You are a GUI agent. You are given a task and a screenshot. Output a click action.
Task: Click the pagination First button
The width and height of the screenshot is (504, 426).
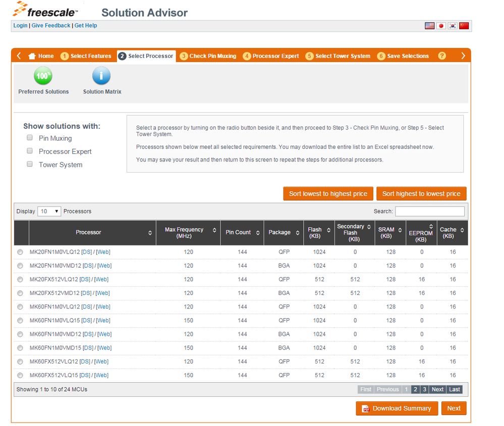365,389
